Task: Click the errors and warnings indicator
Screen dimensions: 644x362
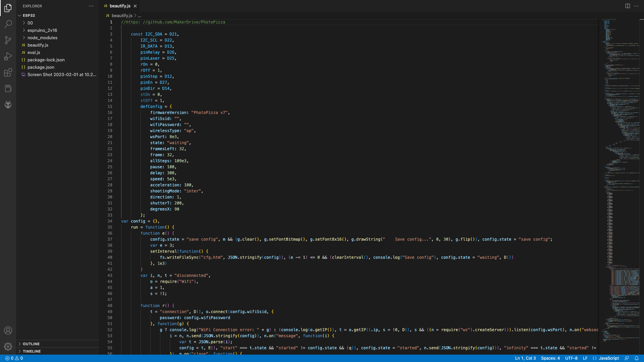Action: [x=14, y=358]
